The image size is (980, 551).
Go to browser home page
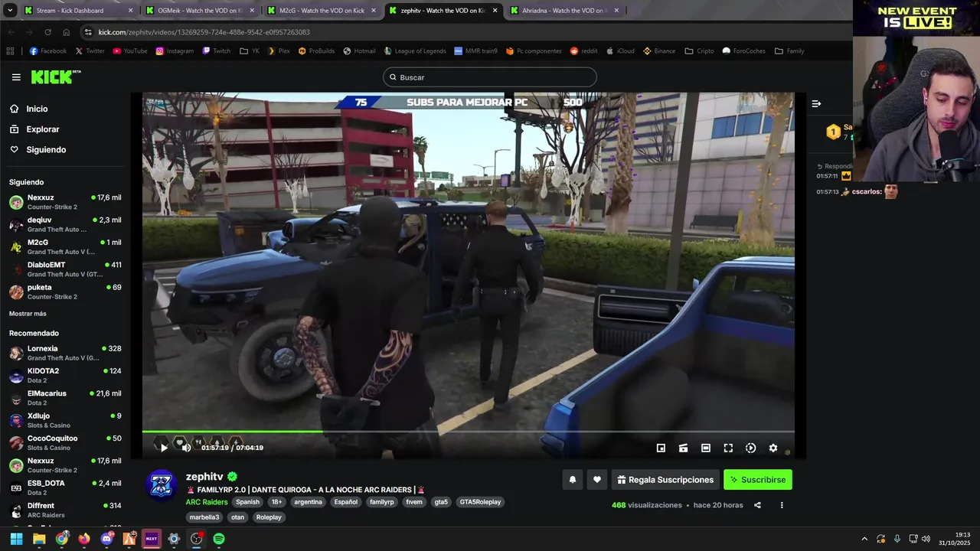coord(66,32)
